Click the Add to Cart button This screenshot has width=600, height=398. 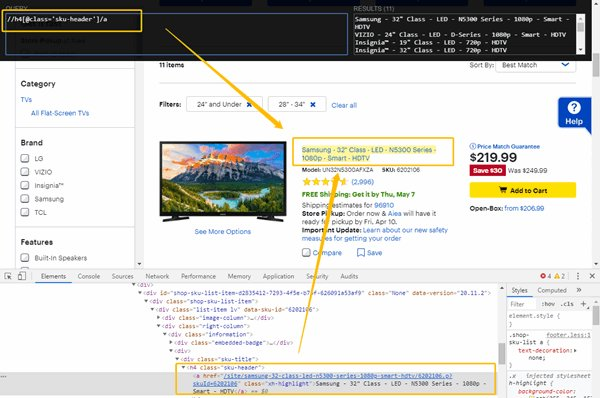[523, 190]
